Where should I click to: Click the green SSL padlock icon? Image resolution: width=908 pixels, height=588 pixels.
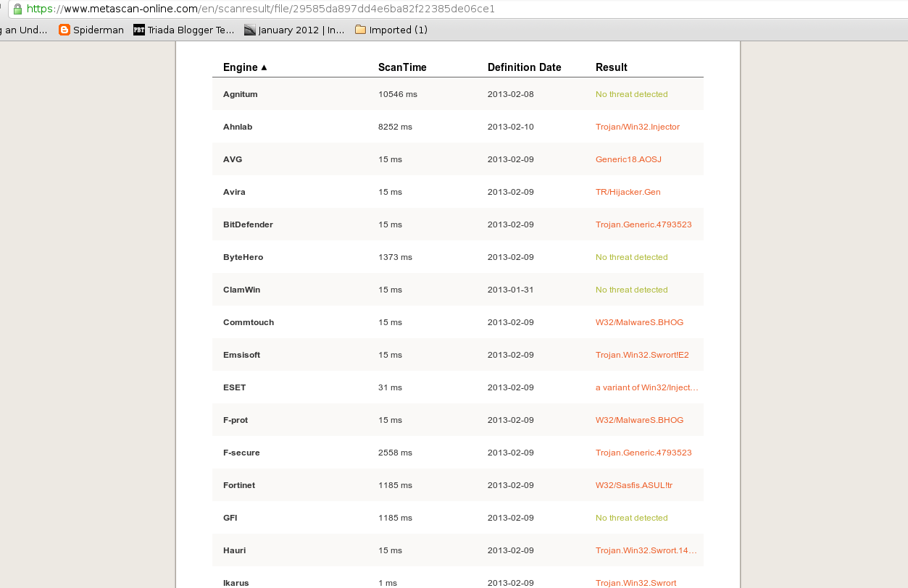[17, 9]
